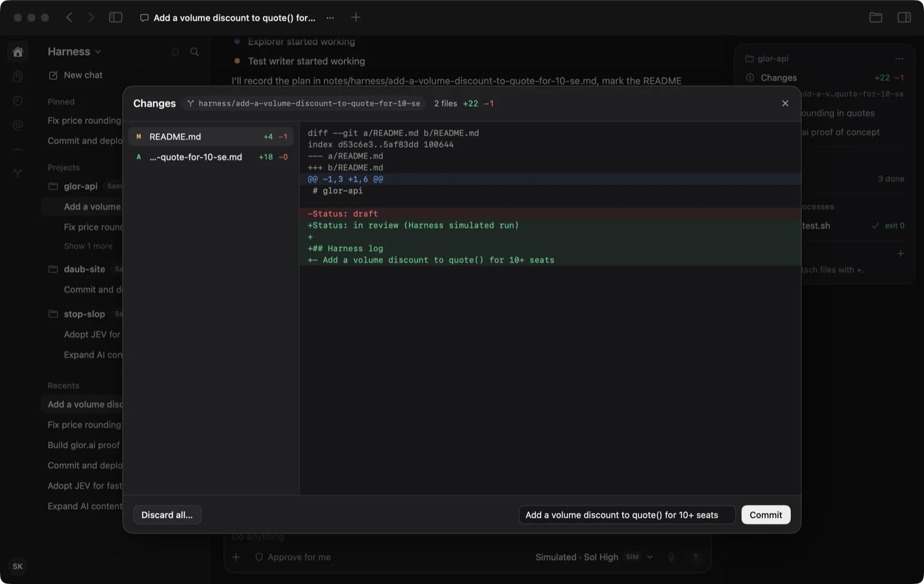This screenshot has width=924, height=584.
Task: Select README.md in changed files list
Action: pos(211,137)
